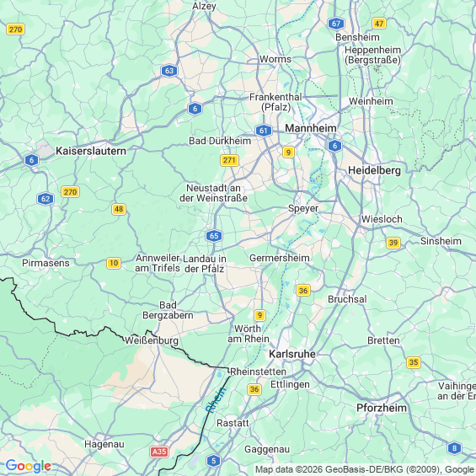Select the B48 yellow road marker
The width and height of the screenshot is (476, 476).
pos(119,209)
